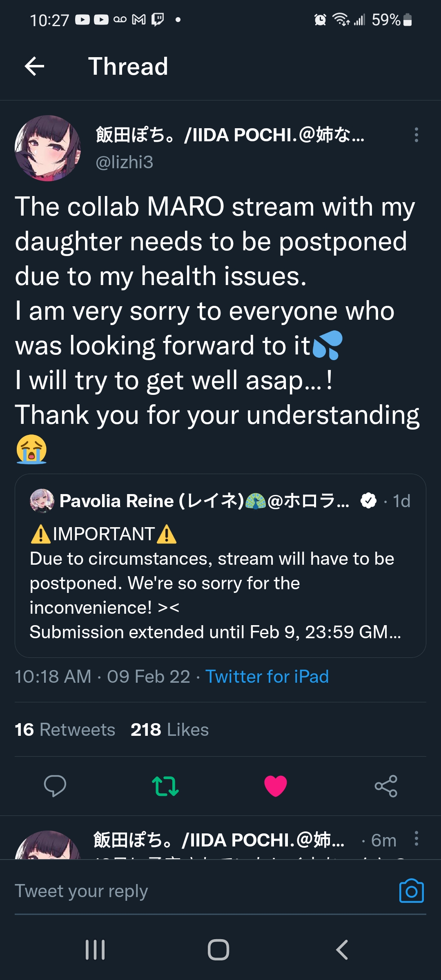Unlike the tweet with pink heart
The width and height of the screenshot is (441, 980).
point(276,786)
